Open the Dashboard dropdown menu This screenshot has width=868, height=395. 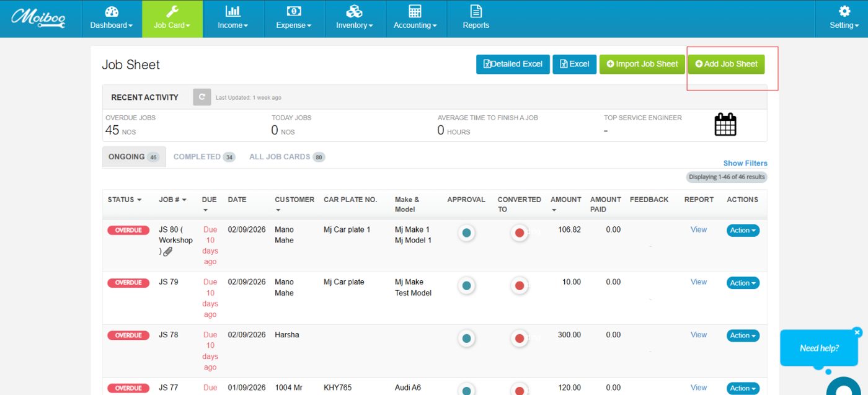click(x=112, y=19)
